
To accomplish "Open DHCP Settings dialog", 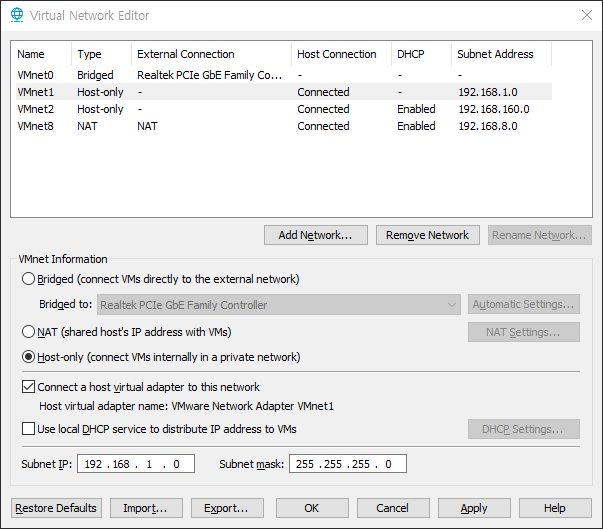I will tap(524, 429).
